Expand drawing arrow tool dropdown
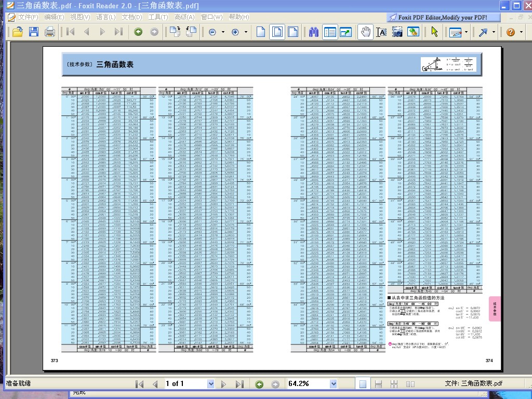Screen dimensions: 532x399 [x=494, y=32]
